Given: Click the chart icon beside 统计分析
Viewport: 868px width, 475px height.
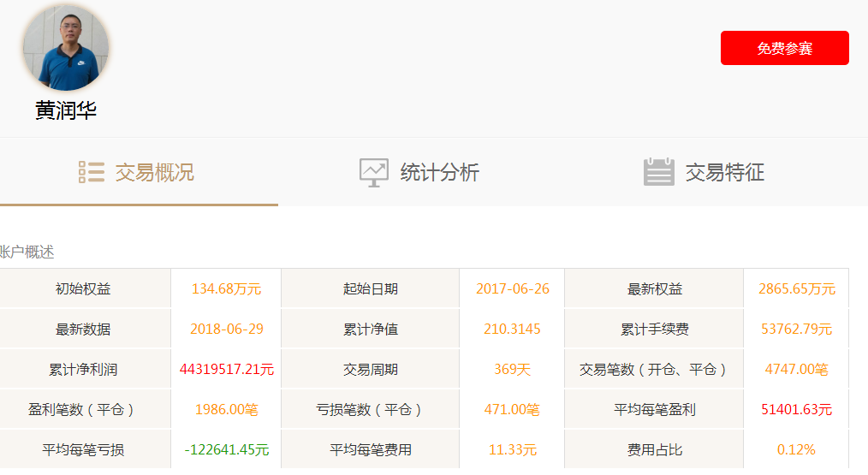Looking at the screenshot, I should [374, 172].
